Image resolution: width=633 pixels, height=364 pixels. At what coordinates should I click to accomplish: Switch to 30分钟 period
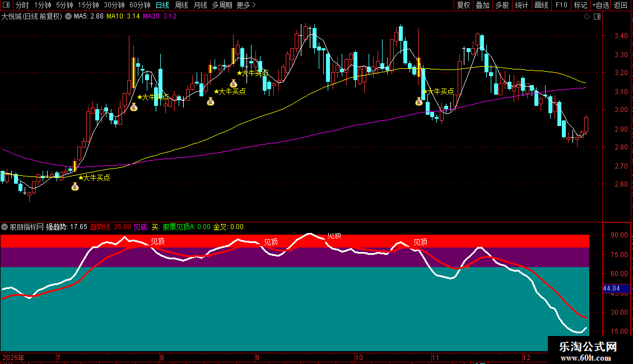point(114,5)
